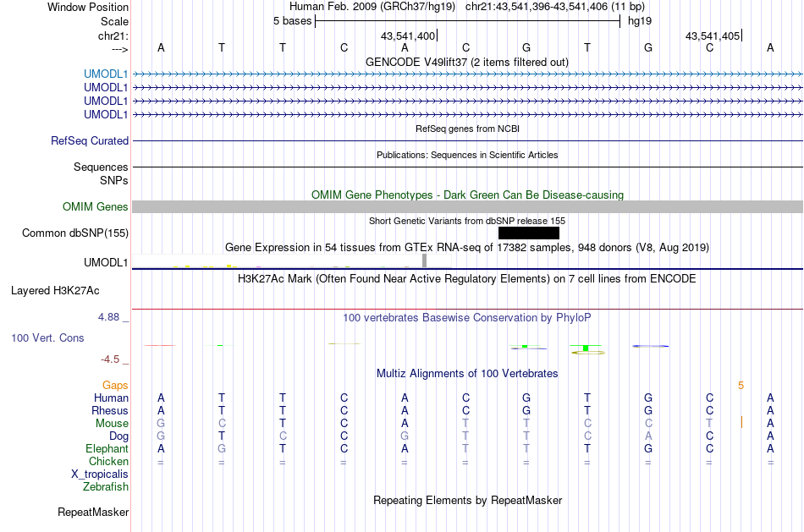Viewport: 804px width, 532px height.
Task: Open the gray OMIM Genes bar item
Action: tap(467, 206)
